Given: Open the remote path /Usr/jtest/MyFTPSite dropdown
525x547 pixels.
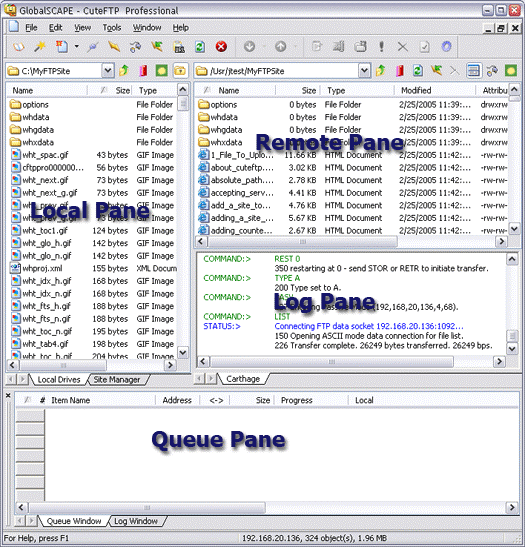Looking at the screenshot, I should [364, 71].
